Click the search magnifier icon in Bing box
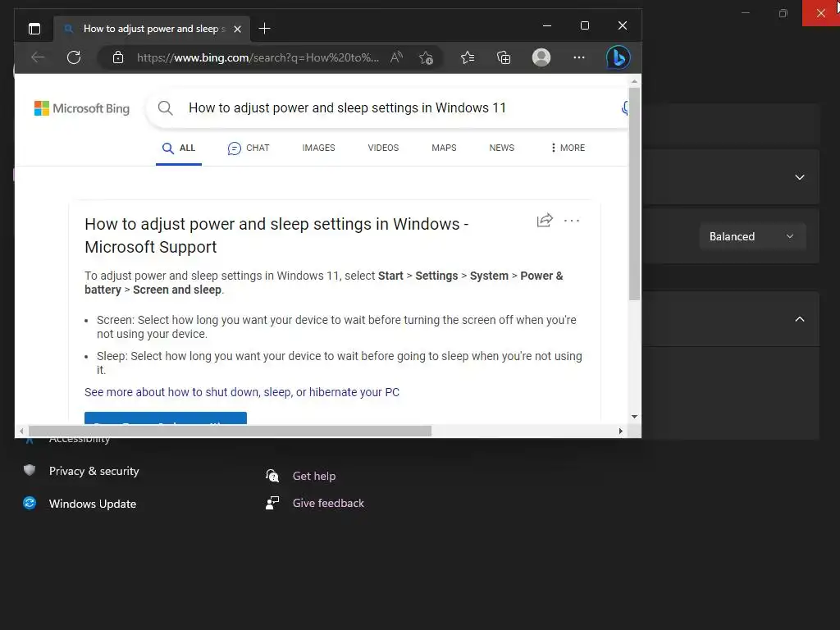Image resolution: width=840 pixels, height=630 pixels. pos(165,108)
